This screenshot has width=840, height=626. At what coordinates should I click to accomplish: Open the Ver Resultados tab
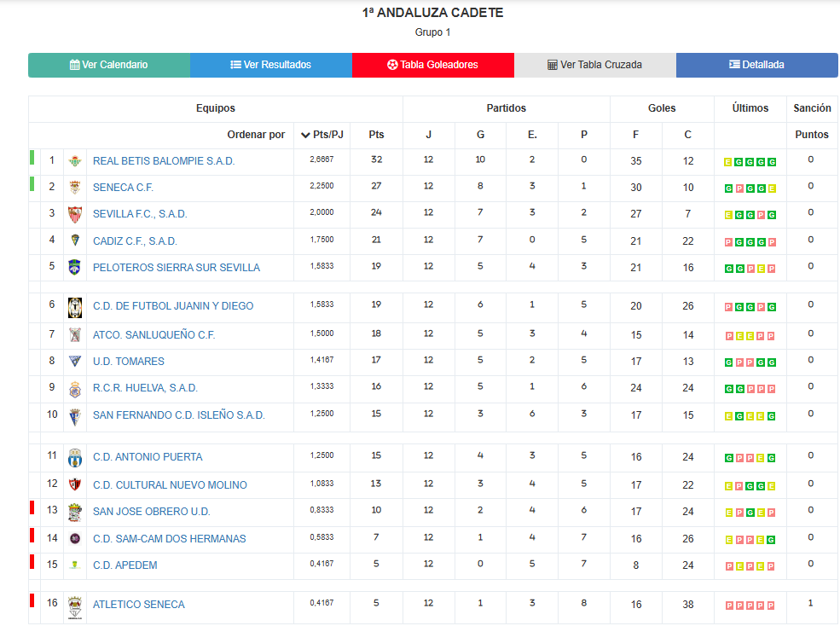(271, 65)
